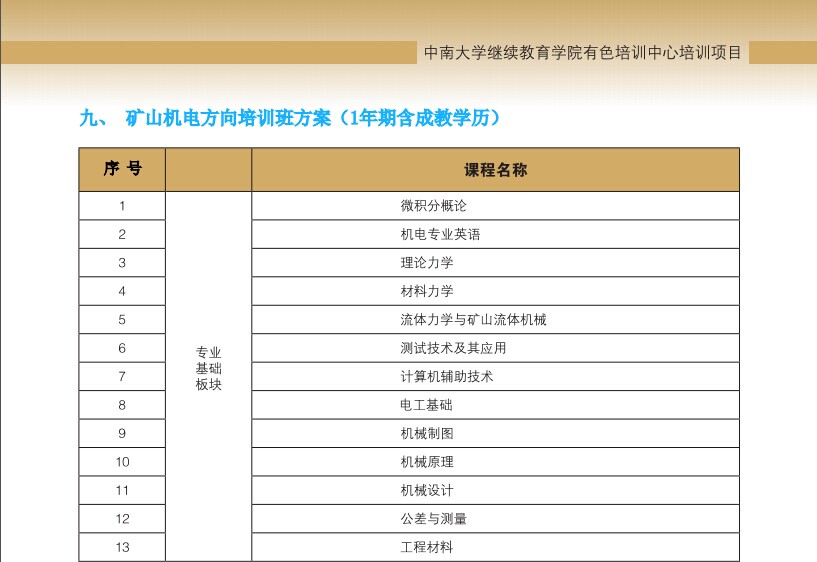Select the course 公差与测量

pyautogui.click(x=434, y=519)
